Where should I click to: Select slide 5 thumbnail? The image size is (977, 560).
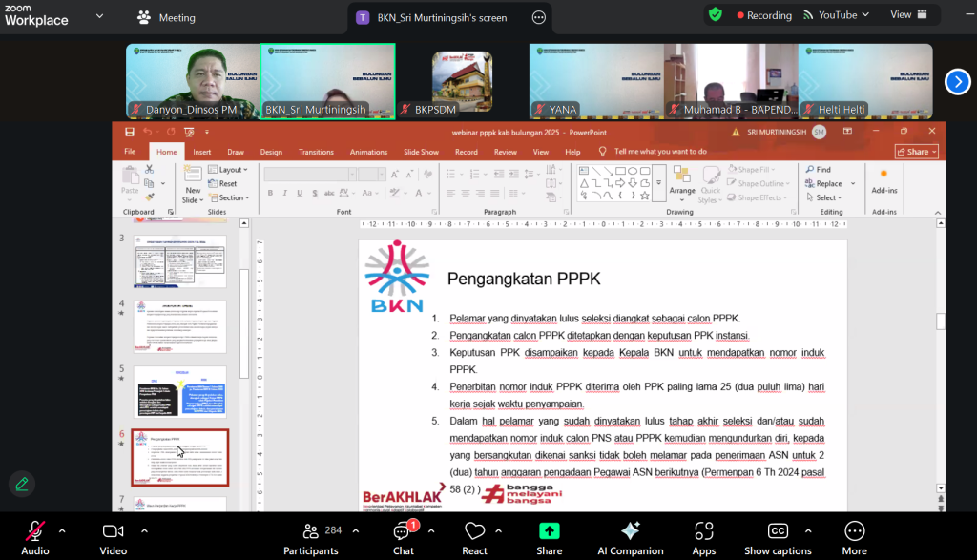tap(179, 391)
